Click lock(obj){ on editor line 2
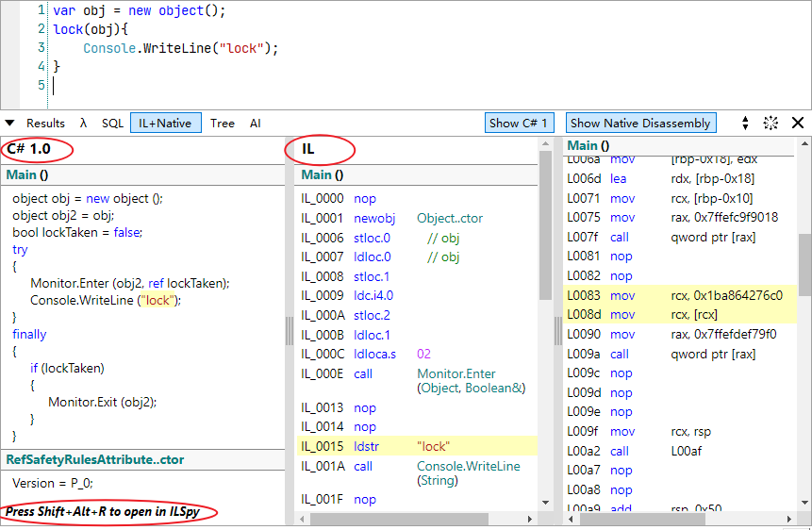This screenshot has width=812, height=530. click(x=91, y=29)
